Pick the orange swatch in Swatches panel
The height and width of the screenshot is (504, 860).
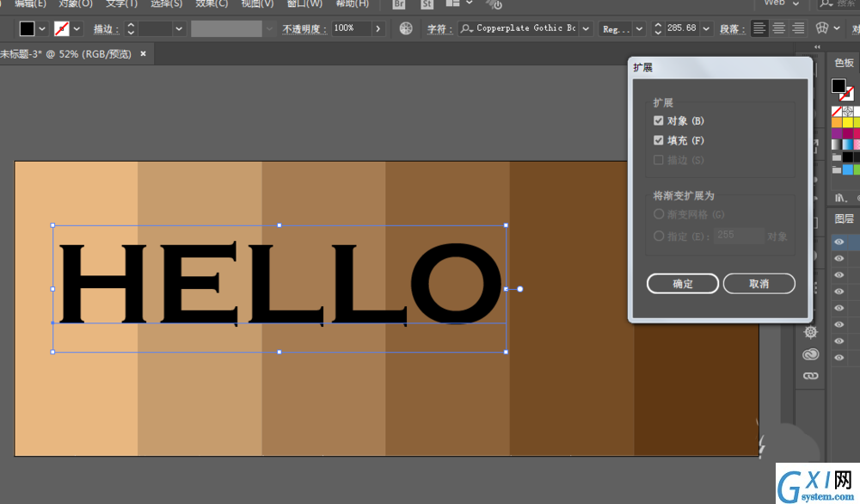pyautogui.click(x=837, y=122)
